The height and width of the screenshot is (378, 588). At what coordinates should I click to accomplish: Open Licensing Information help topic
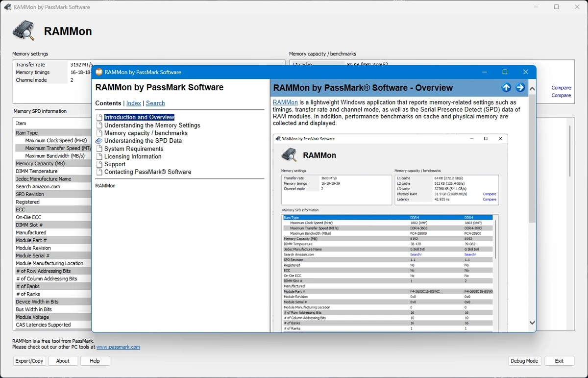click(133, 156)
